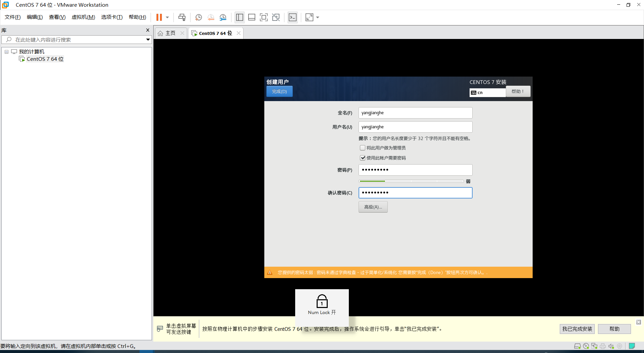Select 我的计算机 in the library tree
Screen dimensions: 644x353
pyautogui.click(x=32, y=52)
